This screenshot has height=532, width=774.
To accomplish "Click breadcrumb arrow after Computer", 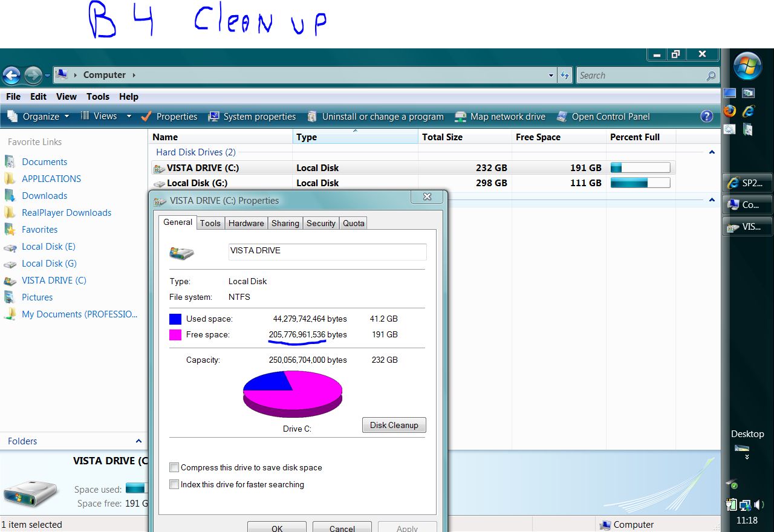I will tap(134, 76).
